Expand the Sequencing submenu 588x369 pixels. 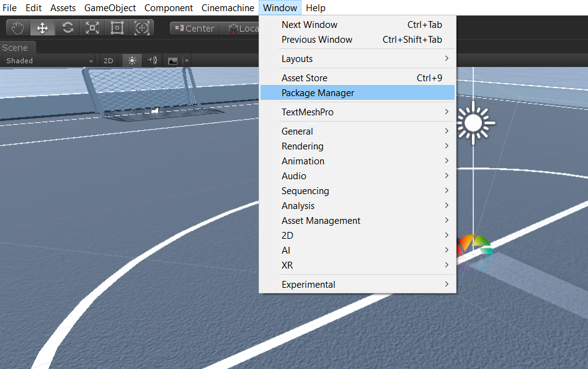pos(357,191)
